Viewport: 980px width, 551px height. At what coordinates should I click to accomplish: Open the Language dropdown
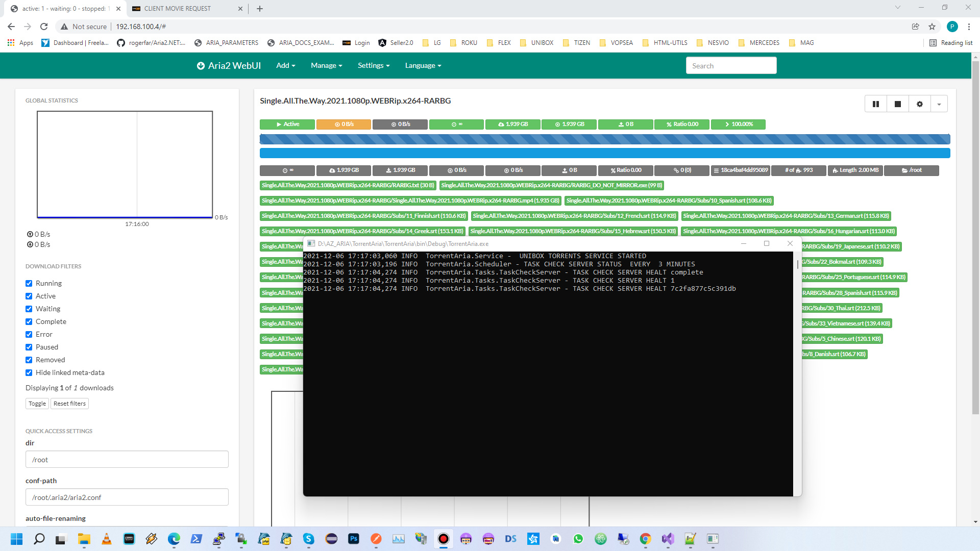click(x=423, y=66)
